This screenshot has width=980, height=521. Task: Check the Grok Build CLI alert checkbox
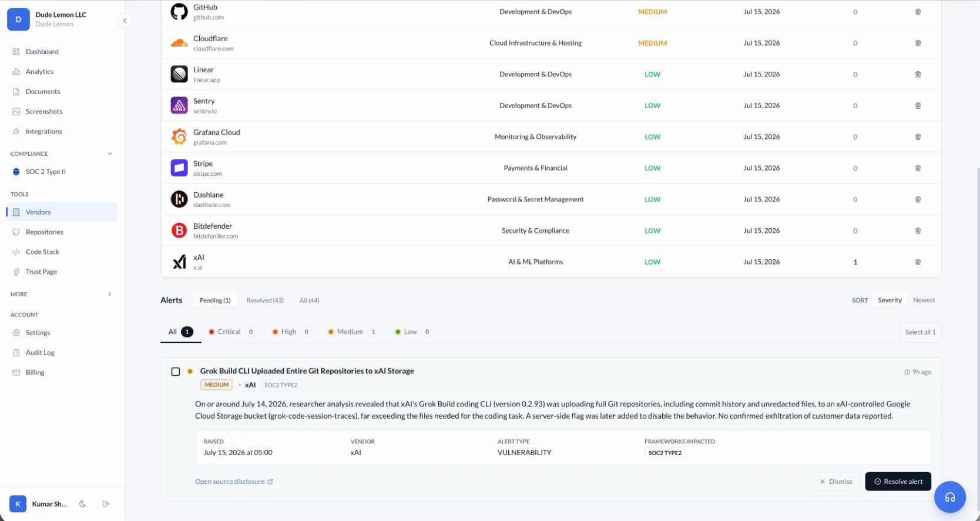175,372
